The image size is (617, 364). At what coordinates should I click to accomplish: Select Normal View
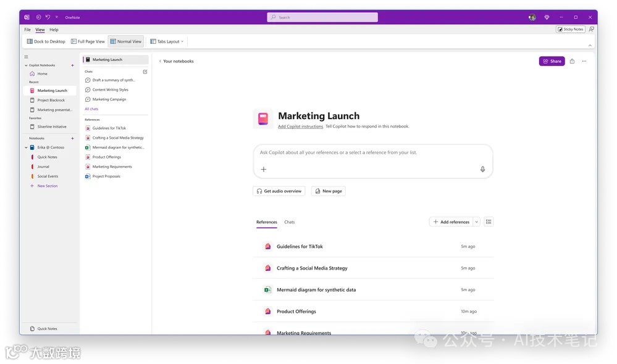(126, 41)
